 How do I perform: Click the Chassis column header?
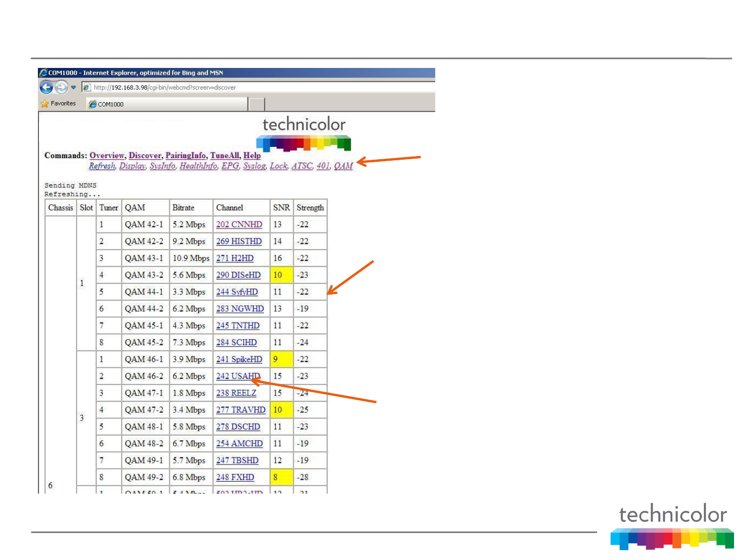(61, 207)
